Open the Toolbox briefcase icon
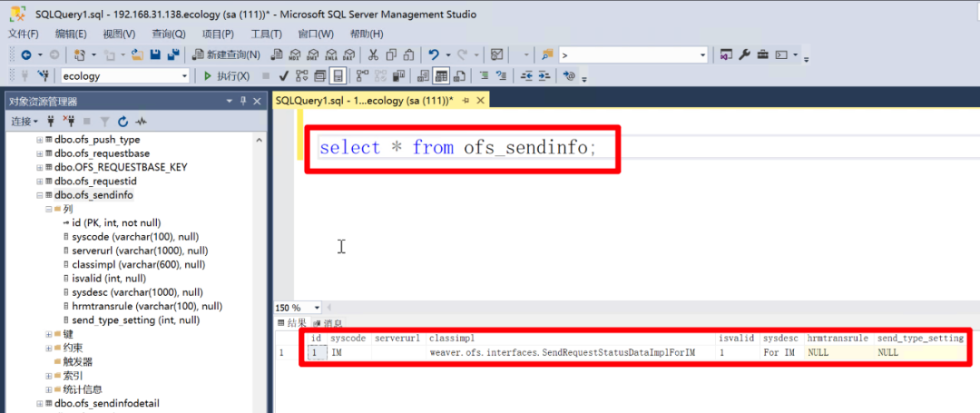This screenshot has height=413, width=980. point(762,55)
